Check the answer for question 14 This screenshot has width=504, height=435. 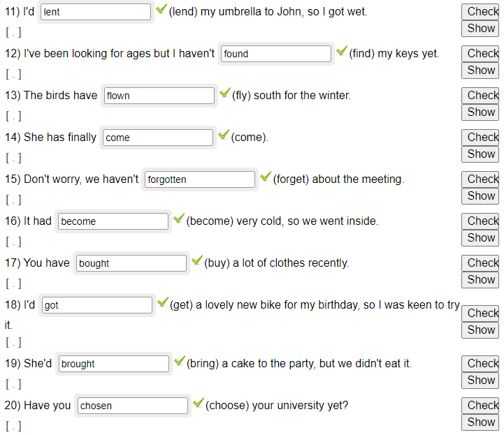[481, 137]
